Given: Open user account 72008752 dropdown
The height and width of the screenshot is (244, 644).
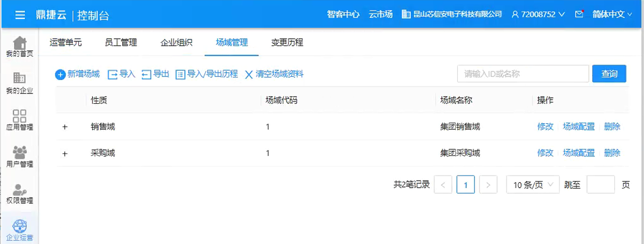Looking at the screenshot, I should [x=538, y=14].
